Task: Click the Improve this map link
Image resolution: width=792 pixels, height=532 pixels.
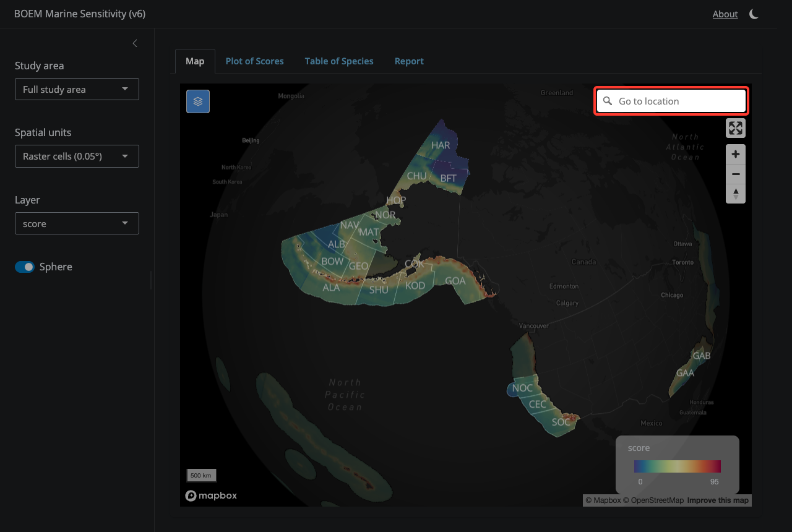Action: coord(718,500)
